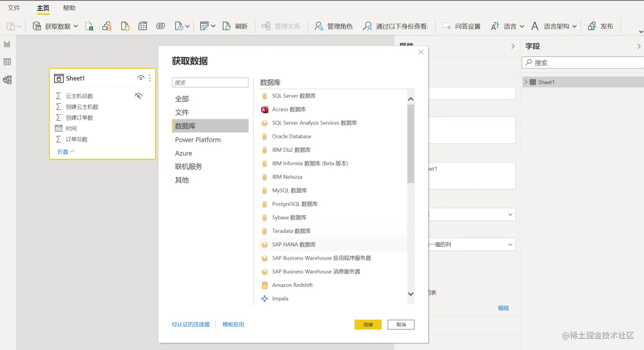This screenshot has width=644, height=350.
Task: Expand the 获取数据 dropdown arrow
Action: coord(76,26)
